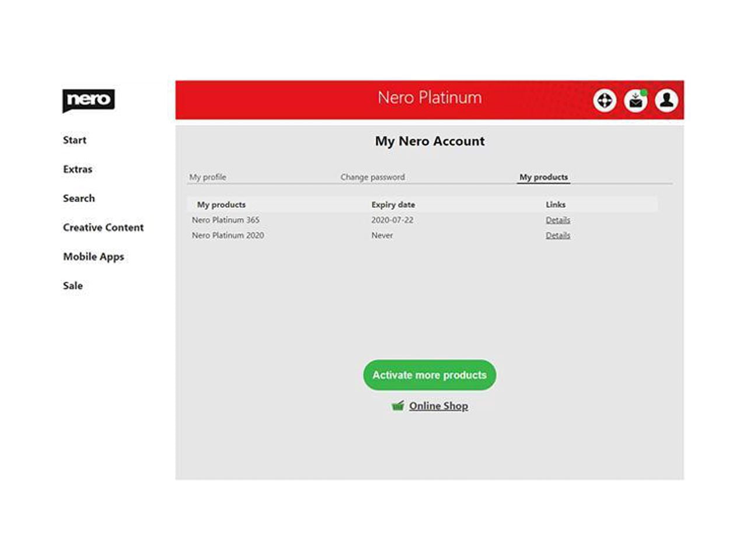
Task: Select the Sale sidebar item
Action: point(73,286)
